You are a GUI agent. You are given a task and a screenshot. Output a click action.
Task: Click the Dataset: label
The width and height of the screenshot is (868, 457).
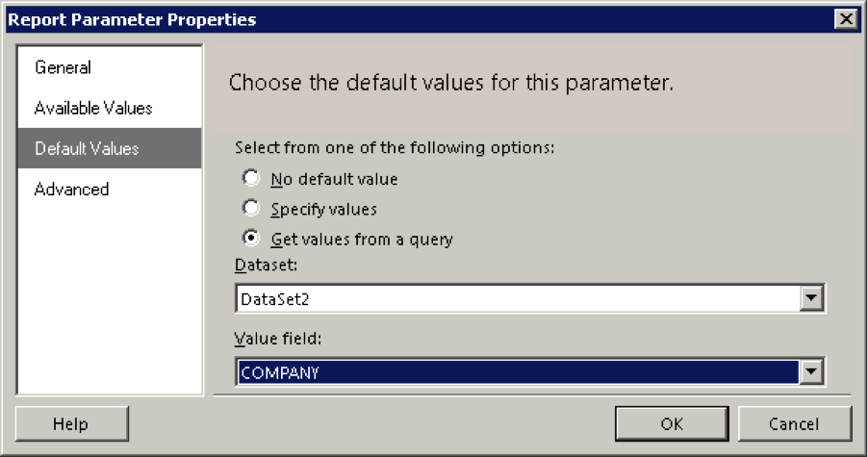[266, 266]
